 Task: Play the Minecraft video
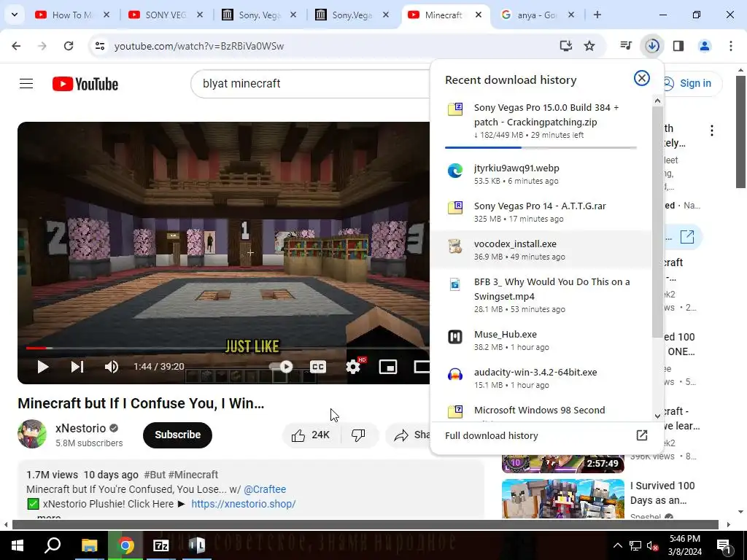tap(43, 367)
